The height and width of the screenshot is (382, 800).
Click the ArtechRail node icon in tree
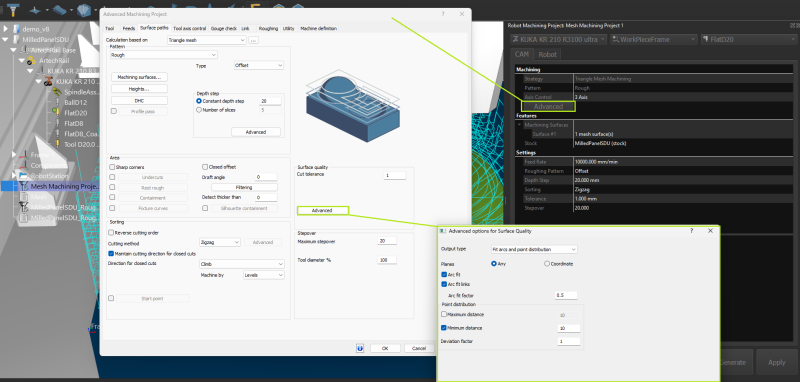click(x=31, y=60)
